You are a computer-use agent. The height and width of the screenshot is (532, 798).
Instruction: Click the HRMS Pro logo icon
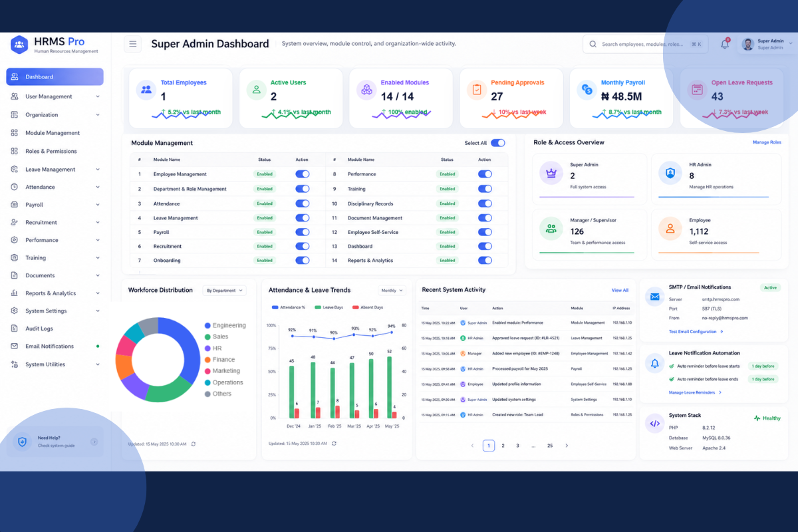(x=19, y=45)
